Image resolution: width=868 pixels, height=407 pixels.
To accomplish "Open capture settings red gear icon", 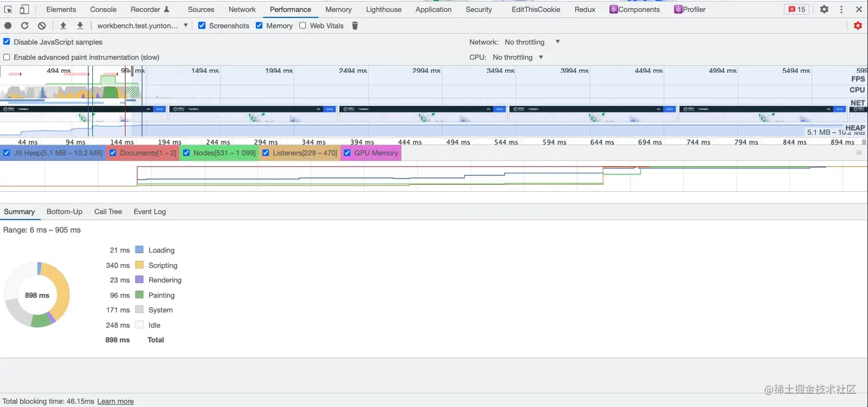I will pos(858,26).
